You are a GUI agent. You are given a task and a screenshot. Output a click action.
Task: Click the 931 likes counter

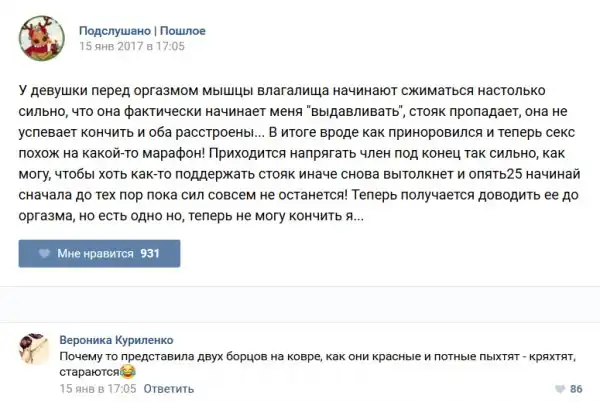click(150, 254)
